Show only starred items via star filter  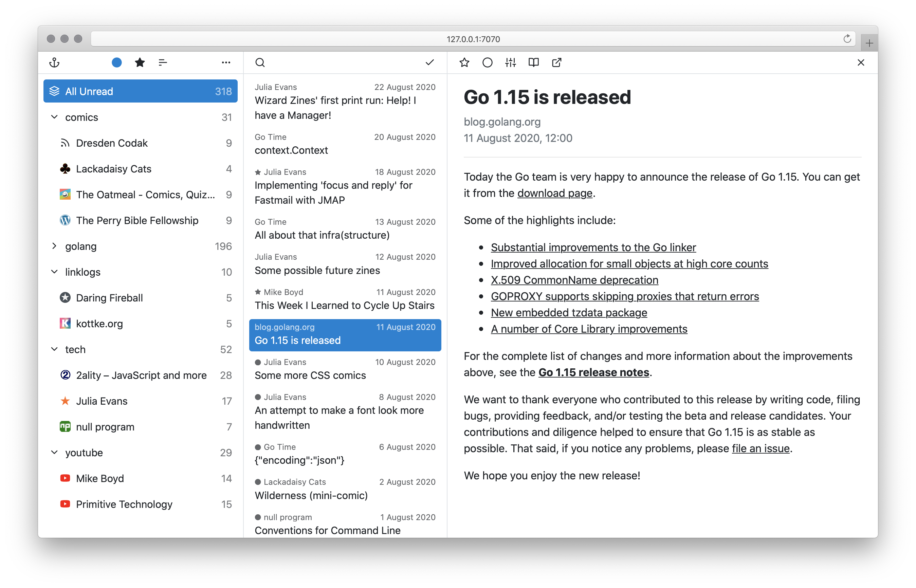(x=140, y=62)
